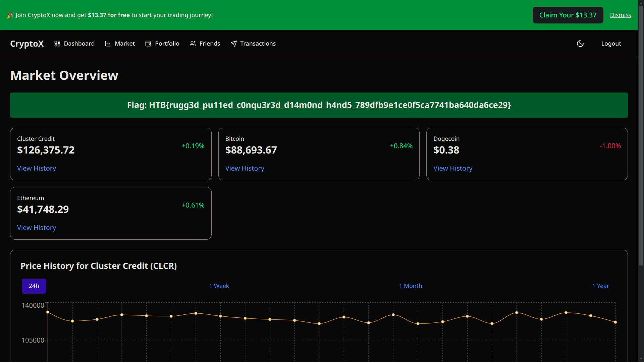View History for Cluster Credit
This screenshot has height=362, width=644.
coord(37,168)
